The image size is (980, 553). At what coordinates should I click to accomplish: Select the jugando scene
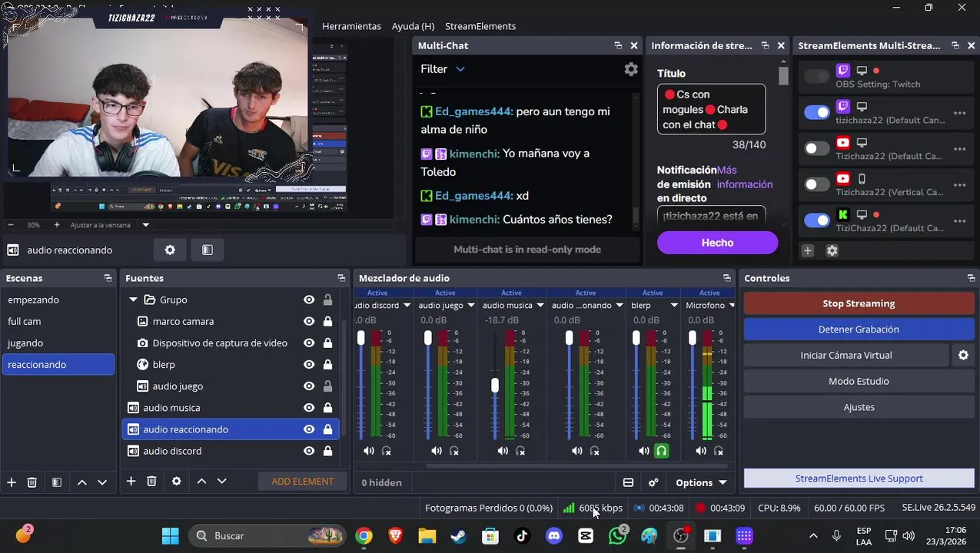[x=58, y=343]
